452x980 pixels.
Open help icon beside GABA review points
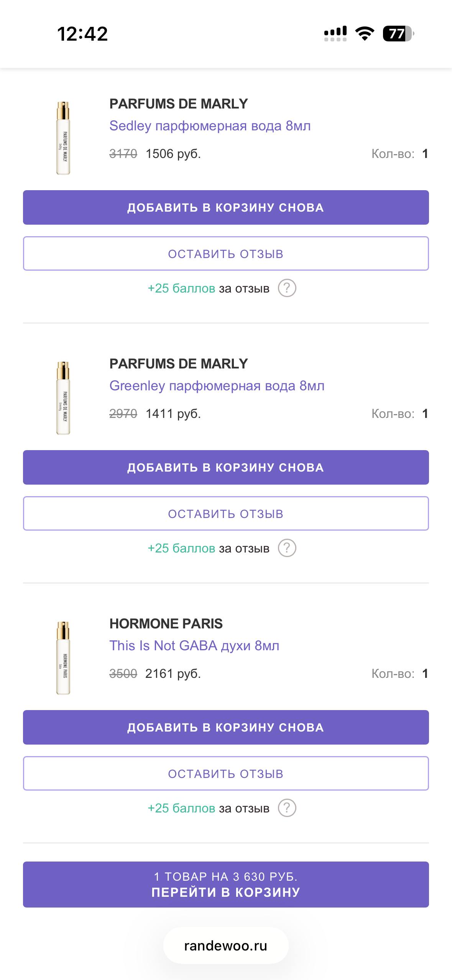pyautogui.click(x=287, y=808)
